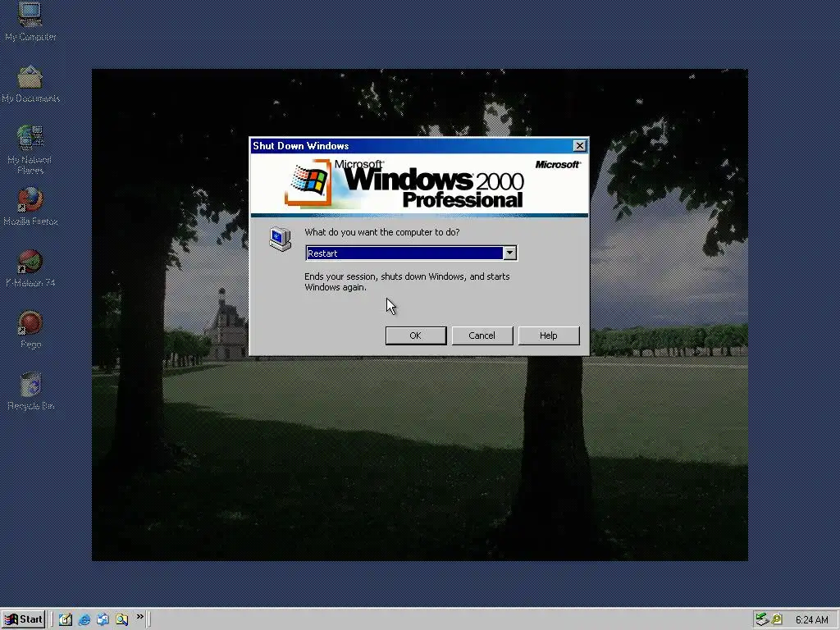Close the Shut Down Windows dialog with X
The height and width of the screenshot is (630, 840).
pyautogui.click(x=580, y=146)
